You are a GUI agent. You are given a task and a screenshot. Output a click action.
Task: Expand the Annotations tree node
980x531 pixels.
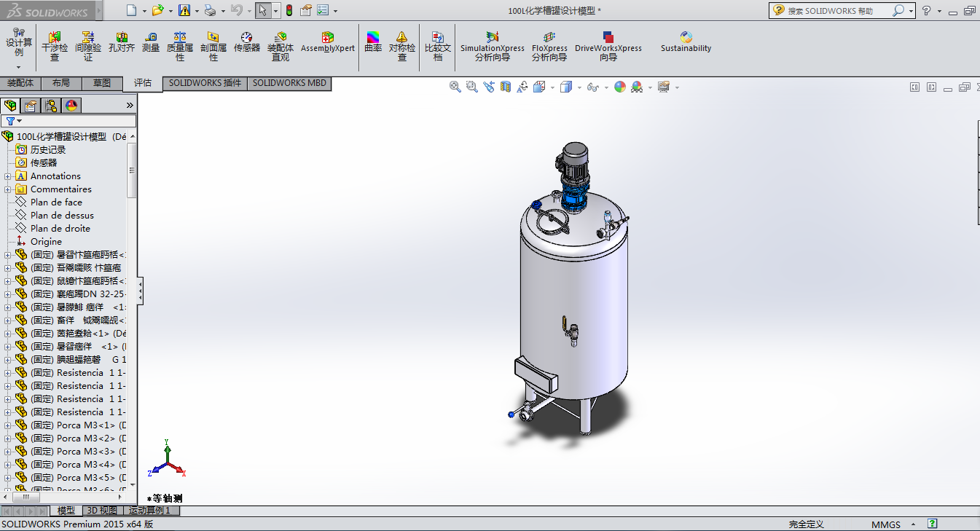(8, 176)
